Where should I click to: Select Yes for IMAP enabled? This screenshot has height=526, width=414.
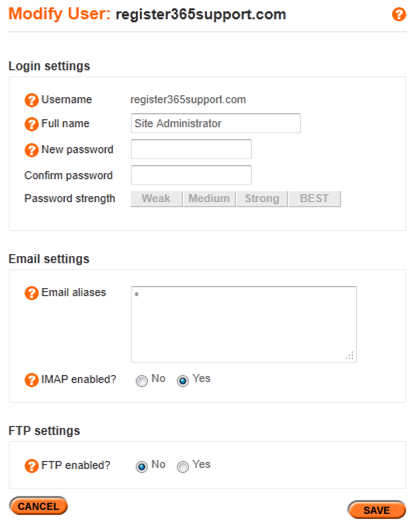pyautogui.click(x=183, y=381)
